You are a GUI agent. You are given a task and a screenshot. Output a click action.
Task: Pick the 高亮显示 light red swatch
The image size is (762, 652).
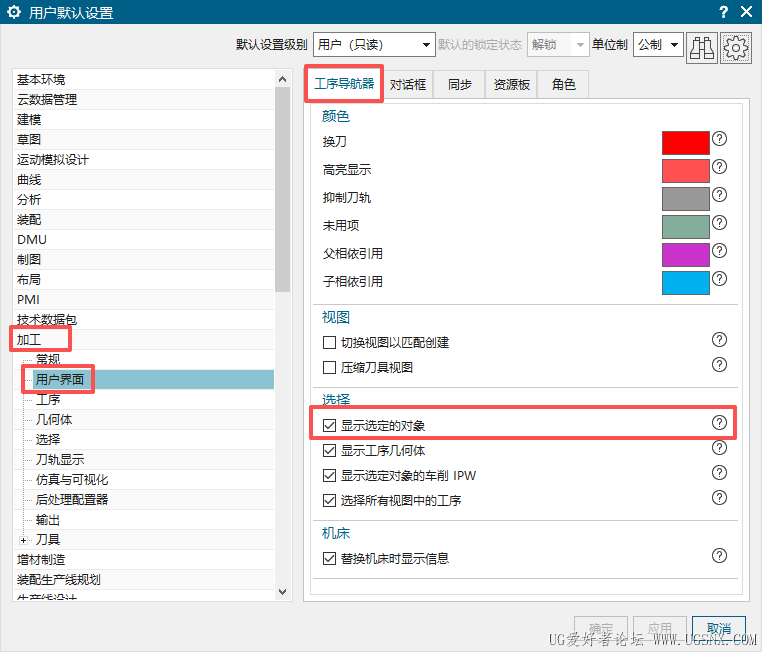tap(685, 171)
